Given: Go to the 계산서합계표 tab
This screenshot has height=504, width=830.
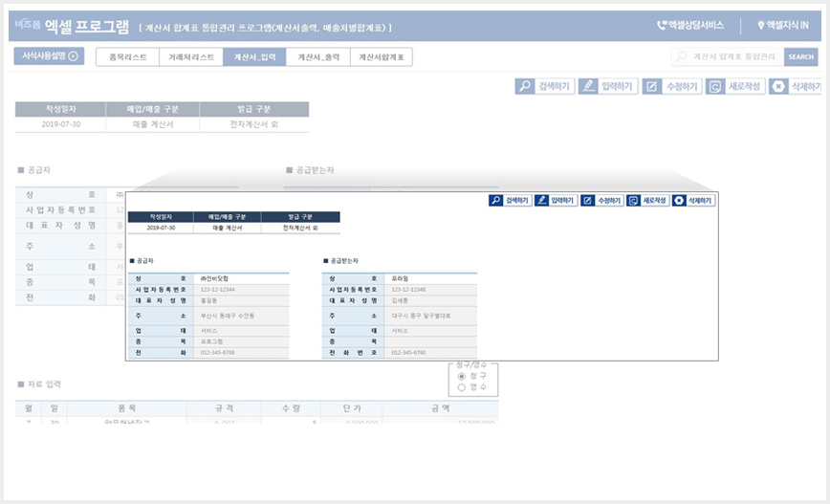Looking at the screenshot, I should point(382,57).
